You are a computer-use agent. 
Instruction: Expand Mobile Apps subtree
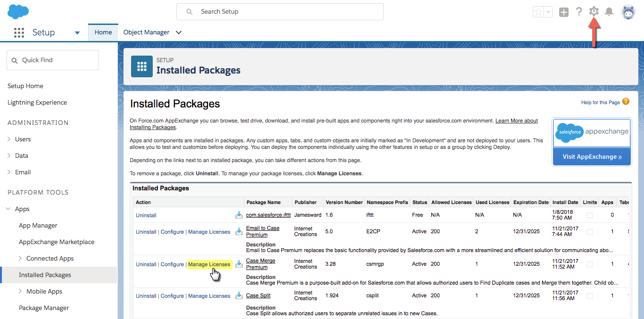pyautogui.click(x=20, y=291)
